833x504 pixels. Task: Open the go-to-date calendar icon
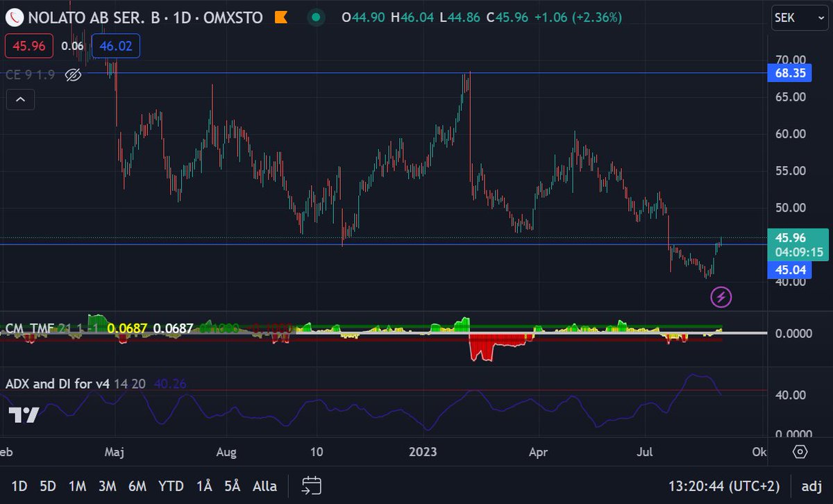click(x=312, y=486)
